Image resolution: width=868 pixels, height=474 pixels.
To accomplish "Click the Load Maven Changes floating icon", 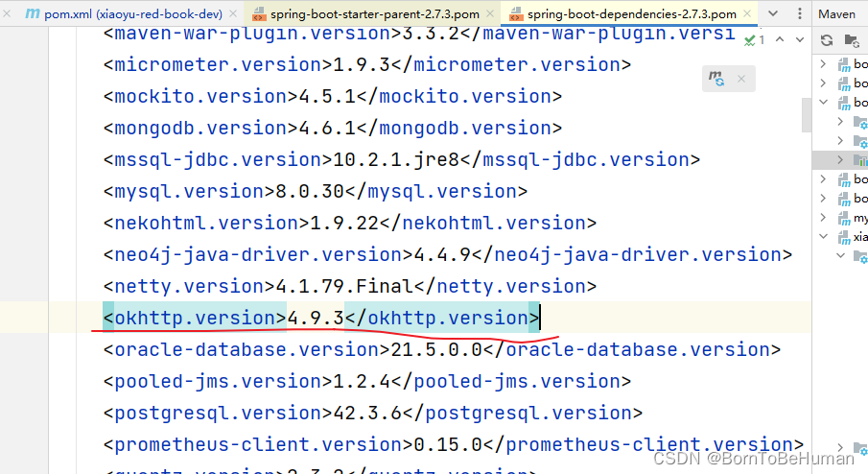I will pos(716,79).
